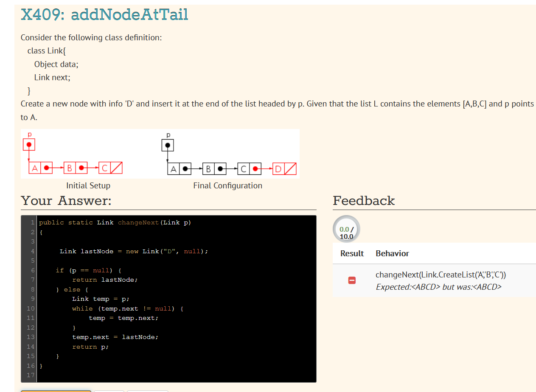
Task: Click the Behavior column header
Action: click(x=392, y=253)
